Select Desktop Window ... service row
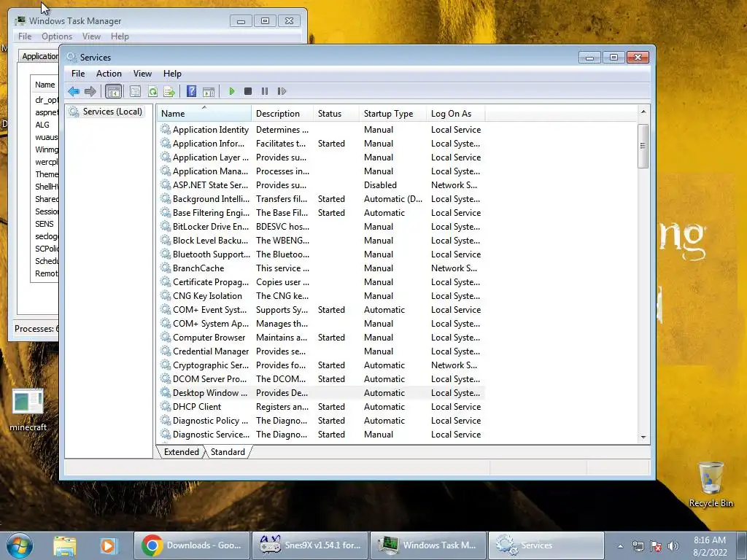This screenshot has width=747, height=560. 321,393
